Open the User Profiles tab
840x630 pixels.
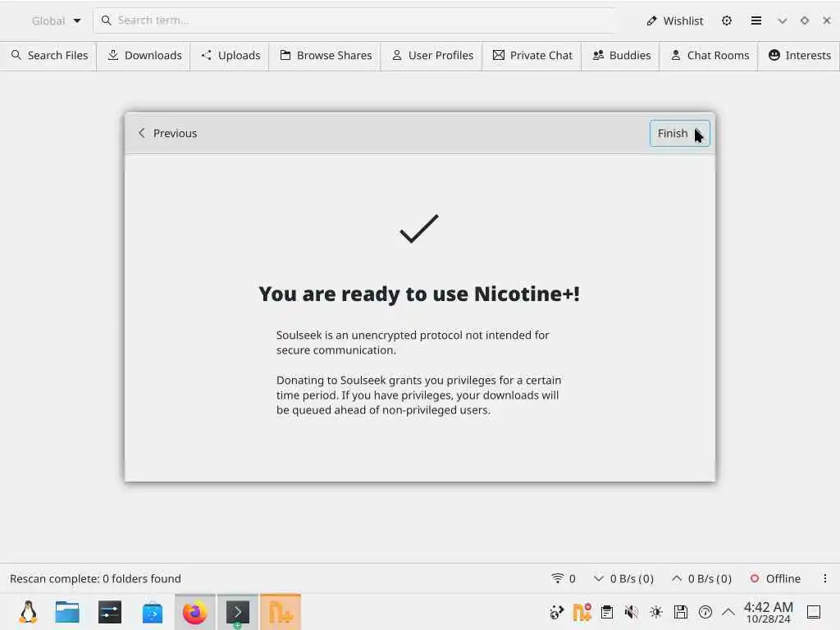point(432,55)
